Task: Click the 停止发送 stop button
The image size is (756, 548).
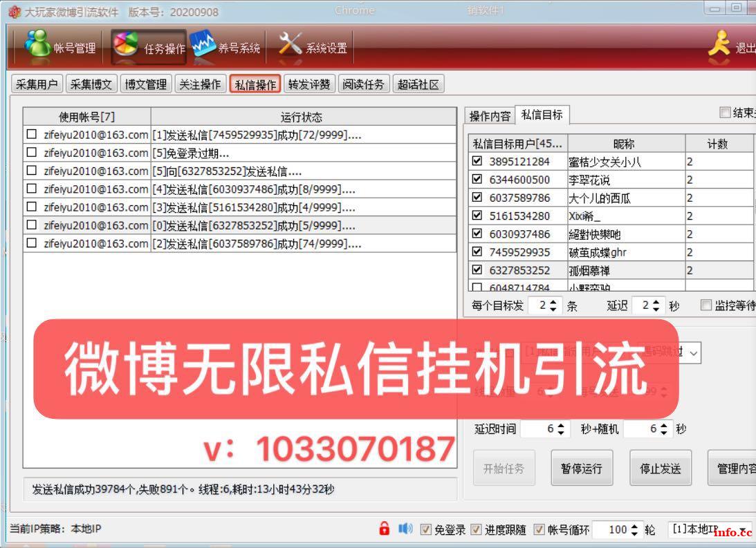Action: [x=661, y=468]
